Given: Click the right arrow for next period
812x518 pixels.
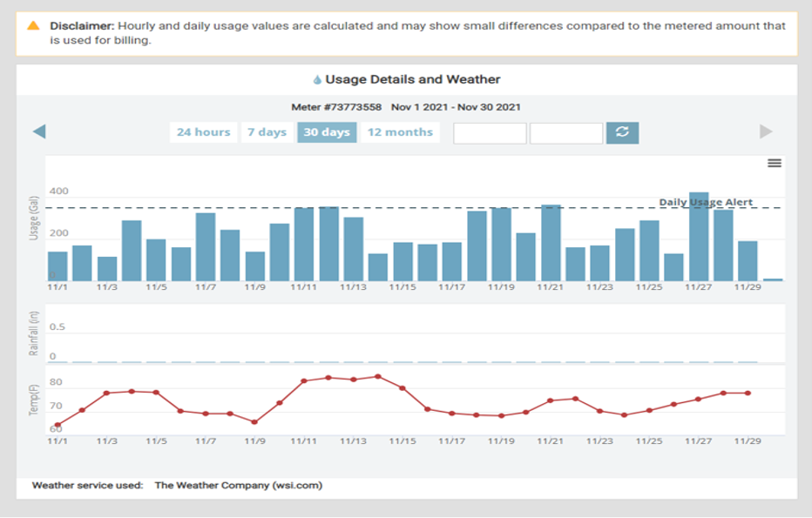Looking at the screenshot, I should pos(766,131).
